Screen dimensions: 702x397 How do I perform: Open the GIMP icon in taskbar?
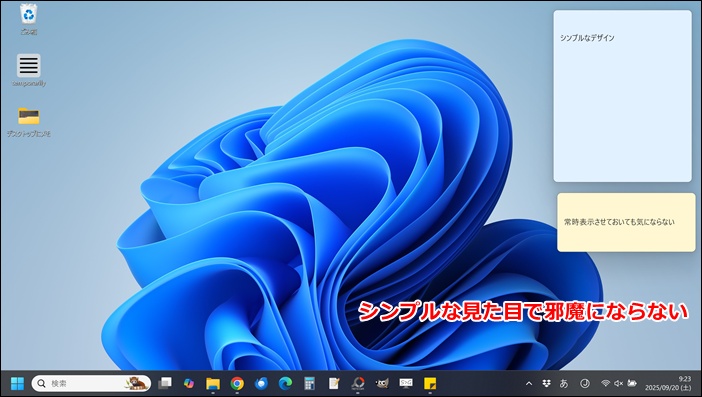(x=382, y=383)
